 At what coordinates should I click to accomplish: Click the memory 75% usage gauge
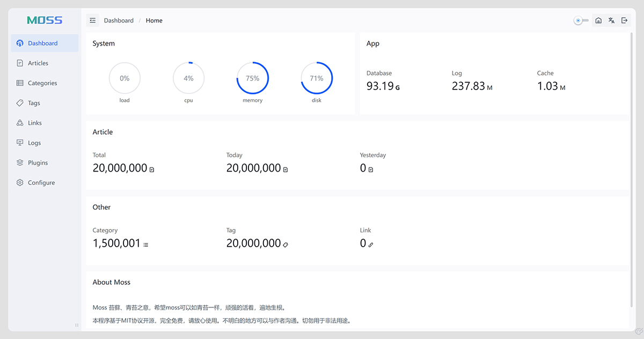coord(253,78)
